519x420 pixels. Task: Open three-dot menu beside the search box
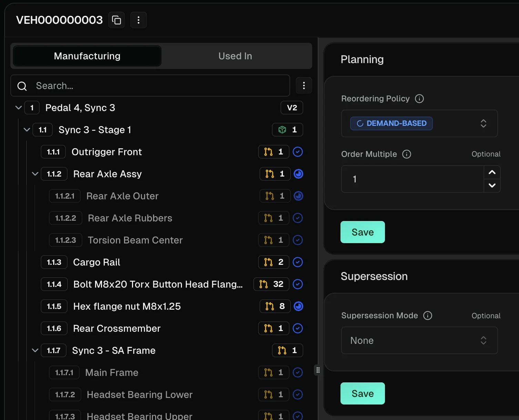tap(304, 86)
